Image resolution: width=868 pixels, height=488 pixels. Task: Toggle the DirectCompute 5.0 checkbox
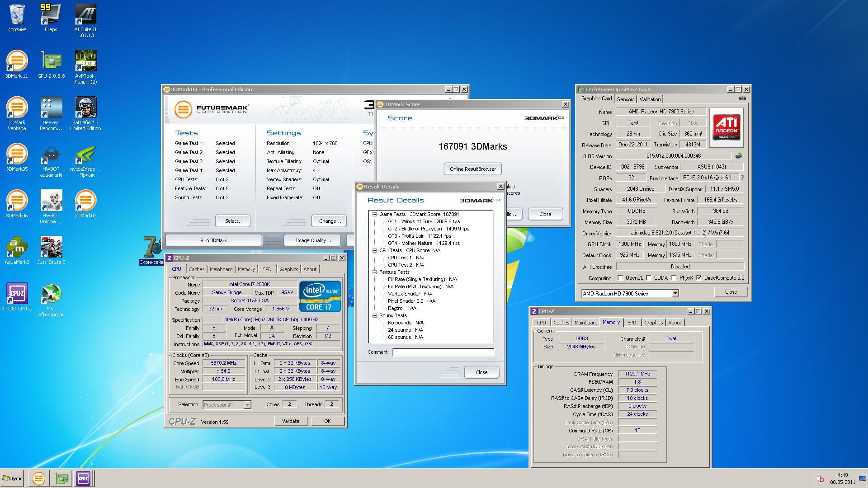tap(699, 278)
